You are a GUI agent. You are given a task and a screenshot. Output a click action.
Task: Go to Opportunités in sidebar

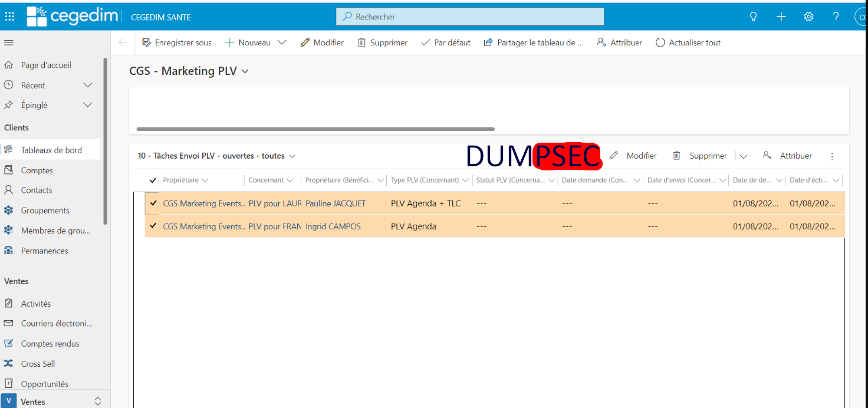tap(44, 384)
